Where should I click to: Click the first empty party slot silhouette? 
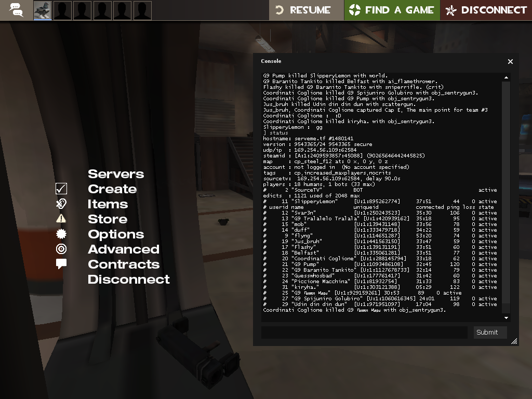[x=62, y=10]
